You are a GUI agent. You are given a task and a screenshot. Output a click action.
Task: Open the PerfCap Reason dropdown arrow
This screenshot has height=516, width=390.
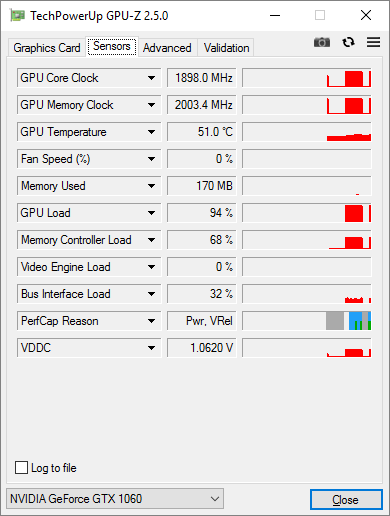click(x=151, y=321)
